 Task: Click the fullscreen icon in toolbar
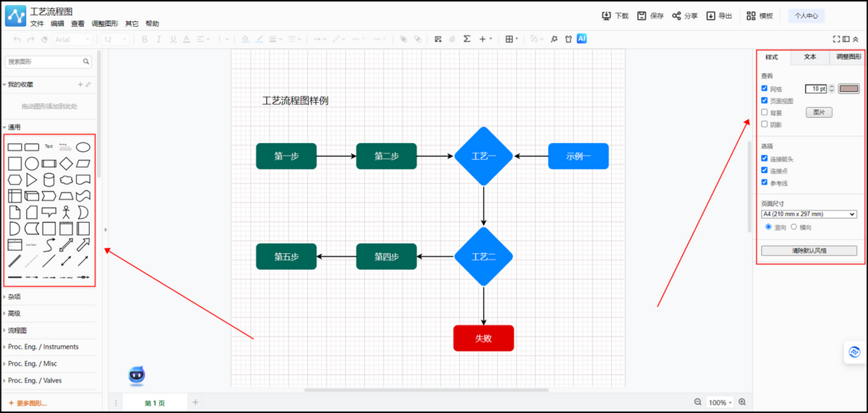837,39
